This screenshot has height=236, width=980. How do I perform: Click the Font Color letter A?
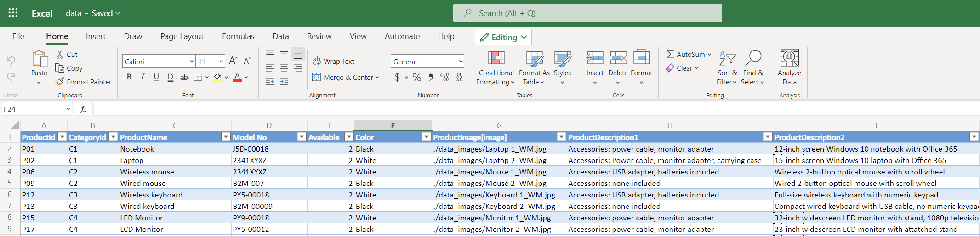237,77
